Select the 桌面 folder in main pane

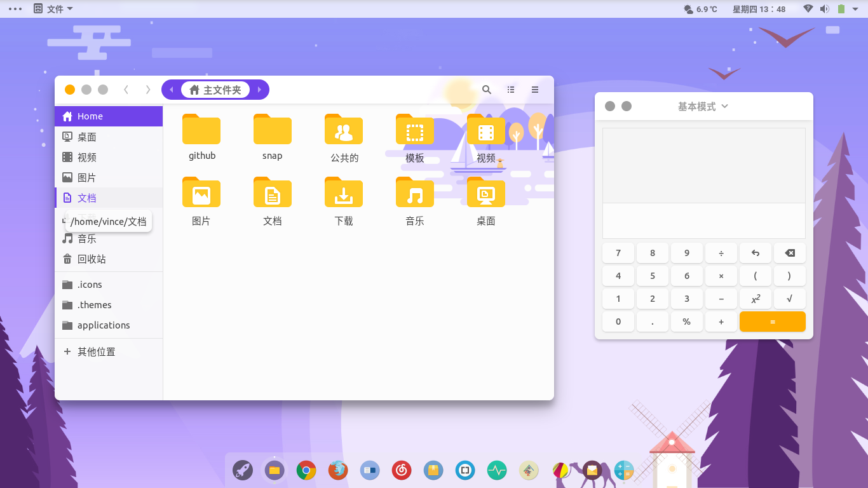[x=486, y=192]
